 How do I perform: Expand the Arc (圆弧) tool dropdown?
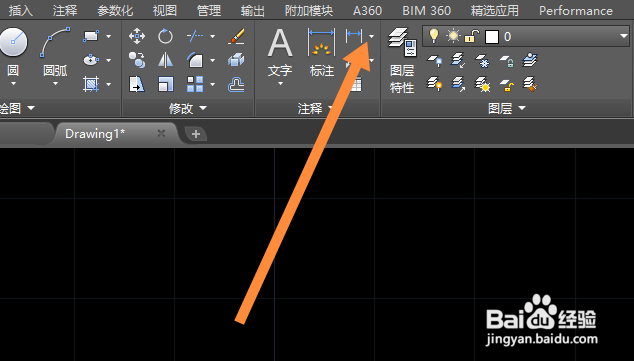coord(55,84)
